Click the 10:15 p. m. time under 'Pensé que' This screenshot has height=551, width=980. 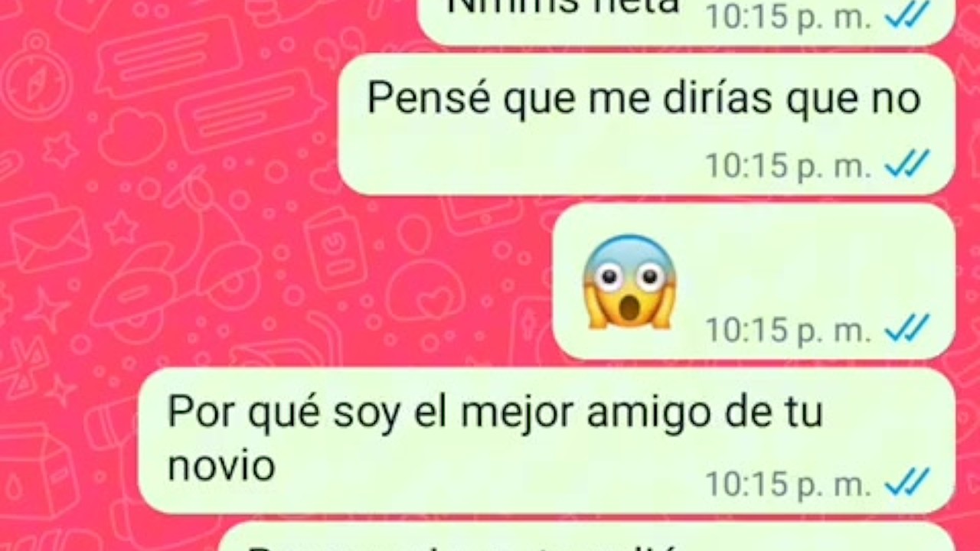788,165
